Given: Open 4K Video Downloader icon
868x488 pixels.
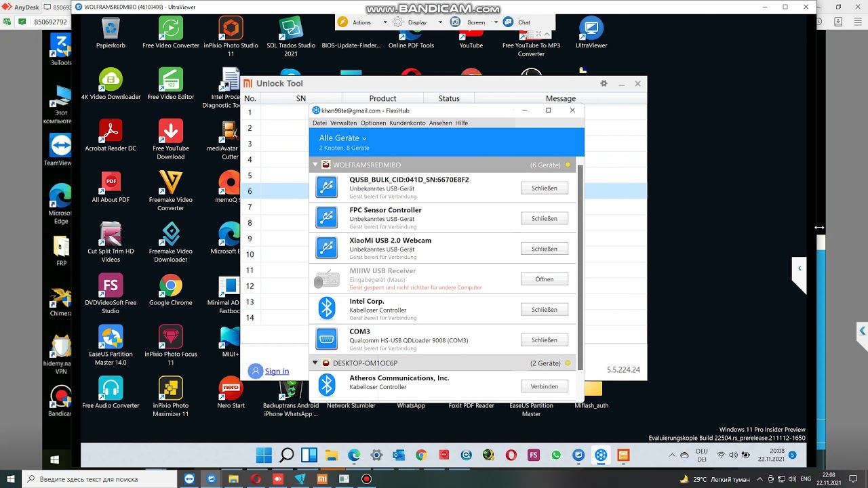Looking at the screenshot, I should click(x=111, y=84).
